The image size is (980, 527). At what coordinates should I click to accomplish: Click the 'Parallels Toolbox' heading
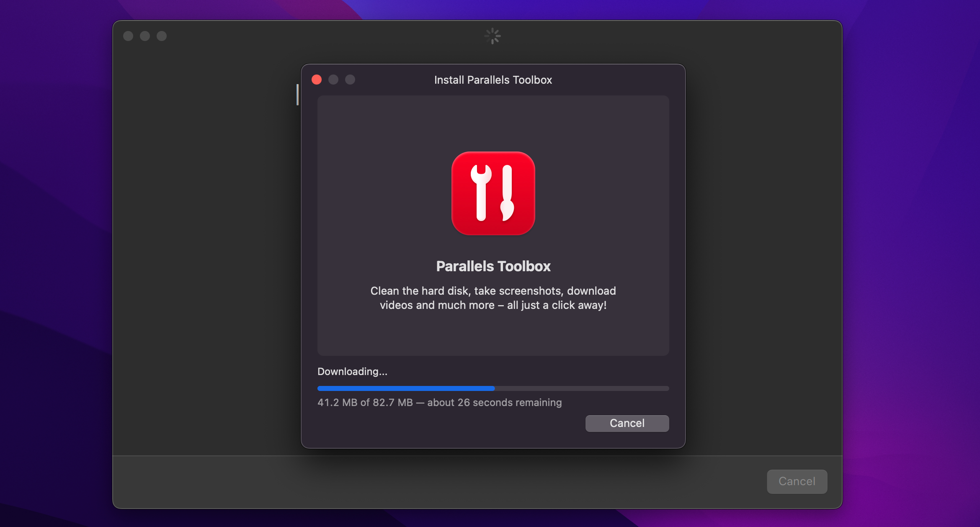(x=493, y=266)
